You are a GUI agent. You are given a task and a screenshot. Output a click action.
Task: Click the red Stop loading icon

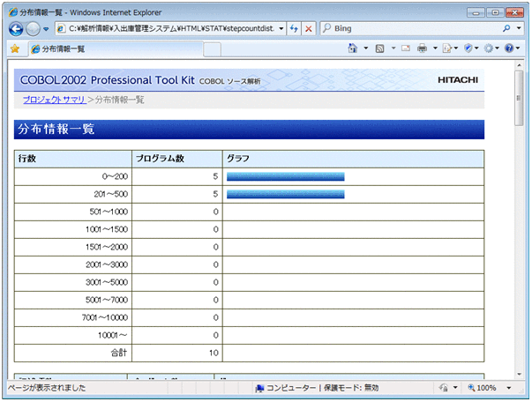tap(309, 29)
